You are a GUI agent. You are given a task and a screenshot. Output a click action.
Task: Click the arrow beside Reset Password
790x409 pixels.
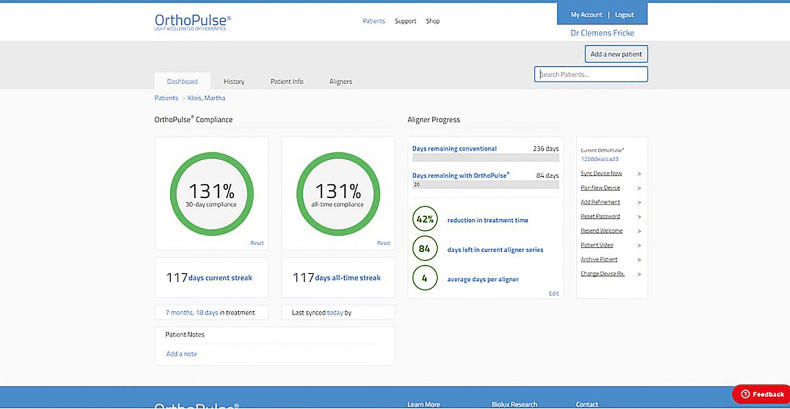point(639,217)
